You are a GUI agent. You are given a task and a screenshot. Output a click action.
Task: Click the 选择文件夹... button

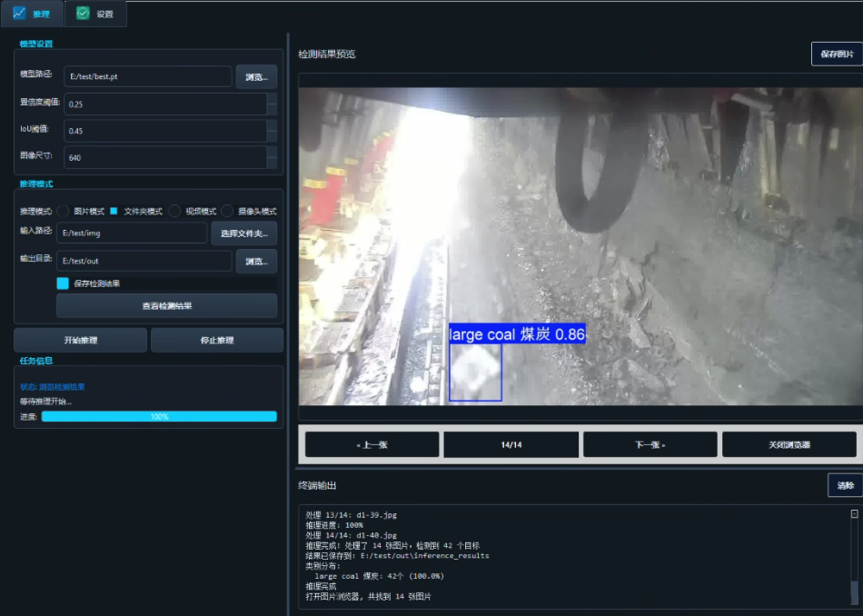[x=243, y=233]
